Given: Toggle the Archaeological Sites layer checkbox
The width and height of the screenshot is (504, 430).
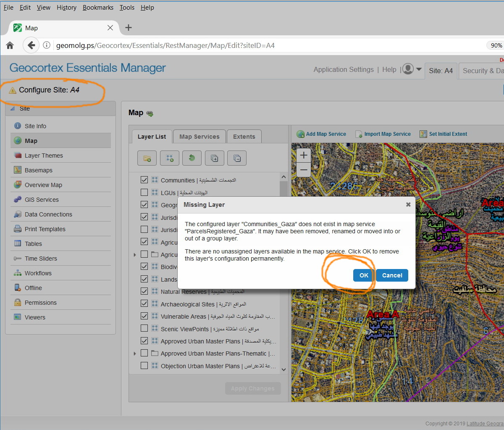Looking at the screenshot, I should 144,304.
